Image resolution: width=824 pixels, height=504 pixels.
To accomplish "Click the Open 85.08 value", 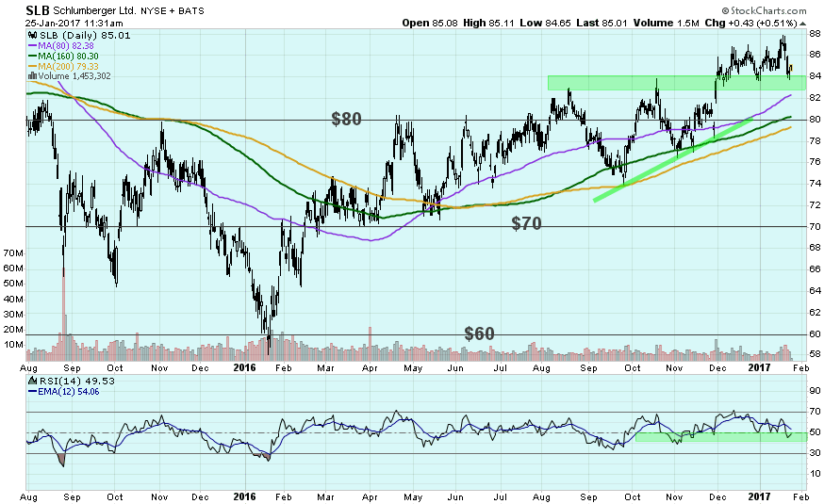I will point(430,24).
